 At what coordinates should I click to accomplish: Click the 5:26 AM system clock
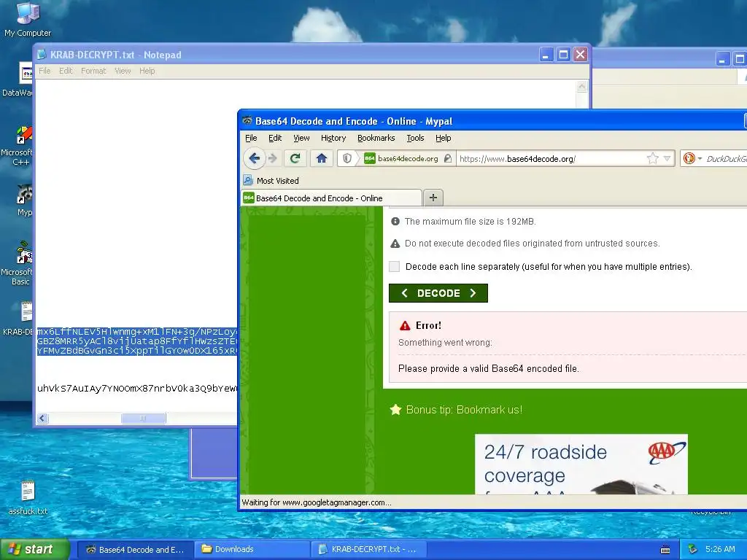coord(720,550)
